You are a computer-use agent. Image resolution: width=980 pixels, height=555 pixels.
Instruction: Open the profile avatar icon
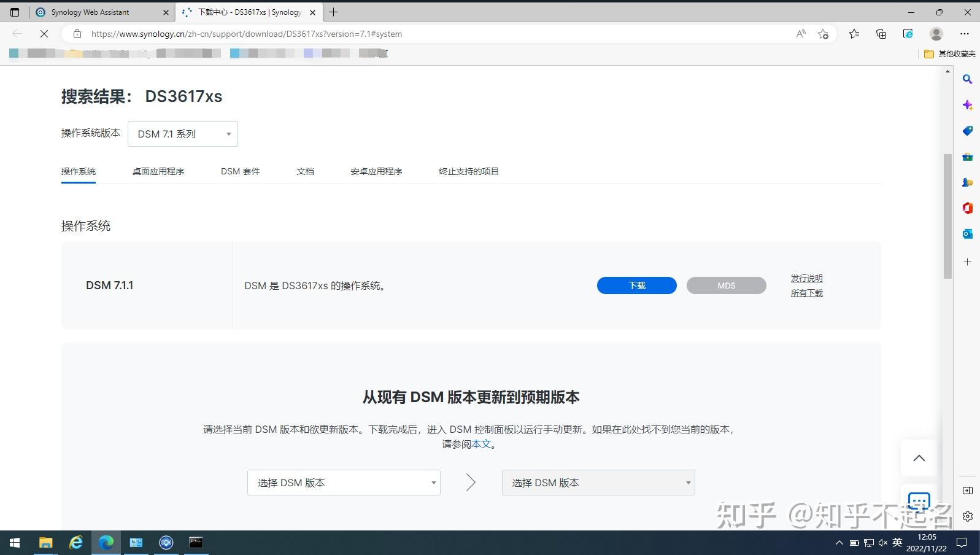click(x=936, y=34)
